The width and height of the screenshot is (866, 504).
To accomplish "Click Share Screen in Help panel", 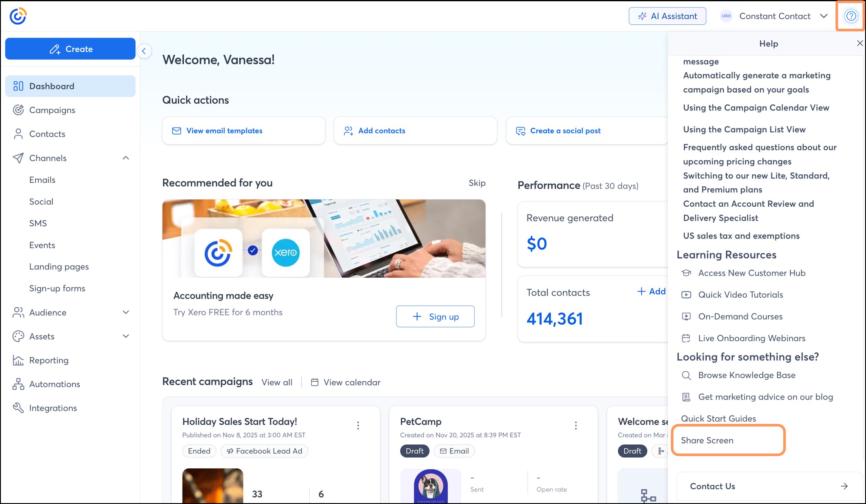I will (707, 440).
